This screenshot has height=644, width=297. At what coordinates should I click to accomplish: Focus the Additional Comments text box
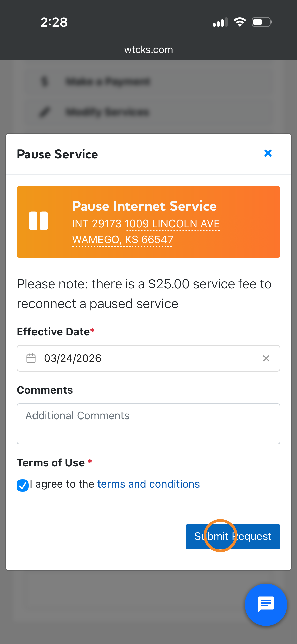148,424
